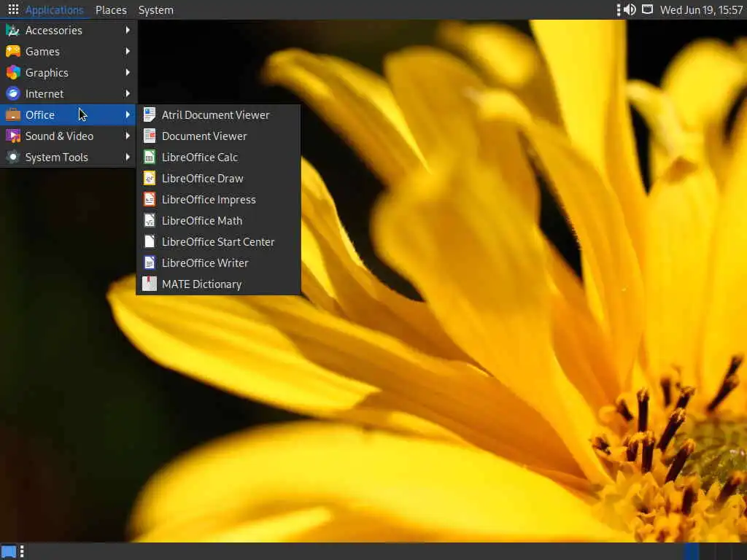Expand the arrow next to Office
This screenshot has width=747, height=560.
click(x=128, y=114)
